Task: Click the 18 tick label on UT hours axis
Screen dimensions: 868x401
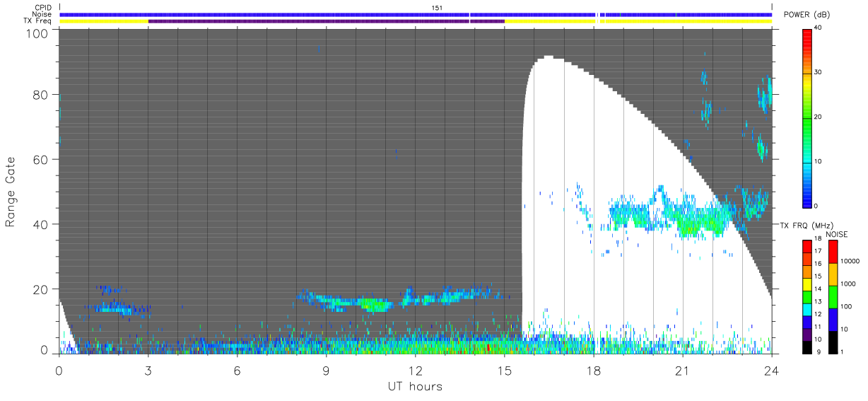Action: 593,370
